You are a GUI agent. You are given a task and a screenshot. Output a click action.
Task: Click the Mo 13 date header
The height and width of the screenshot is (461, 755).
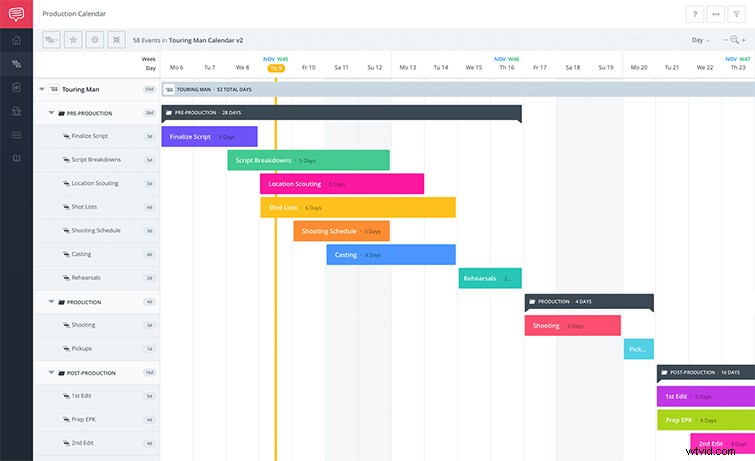tap(407, 67)
